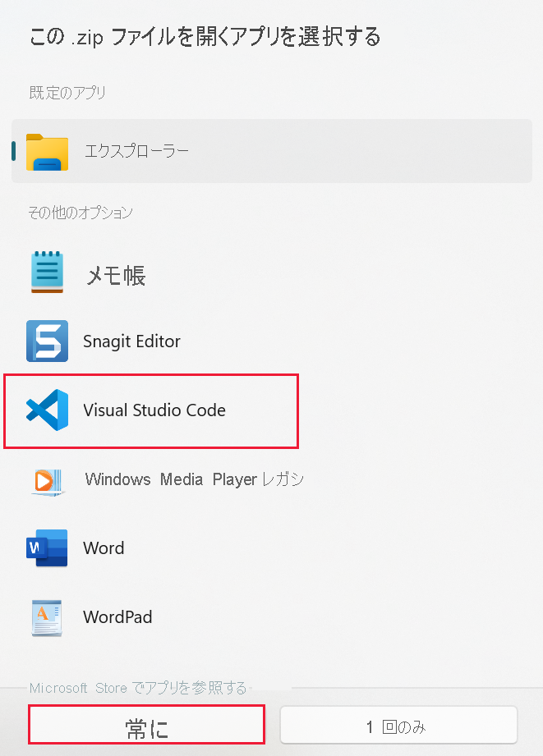Click the WordPad app icon
543x756 pixels.
click(x=47, y=617)
